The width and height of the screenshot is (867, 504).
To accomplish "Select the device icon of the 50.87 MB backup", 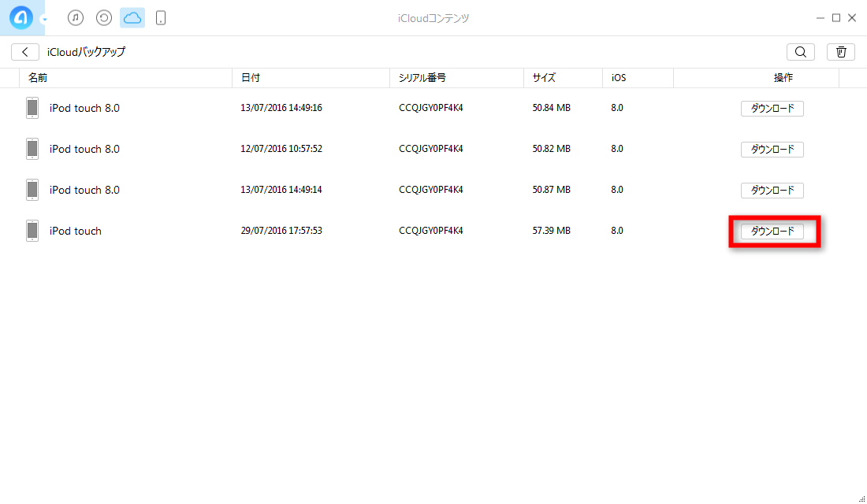I will click(x=32, y=190).
